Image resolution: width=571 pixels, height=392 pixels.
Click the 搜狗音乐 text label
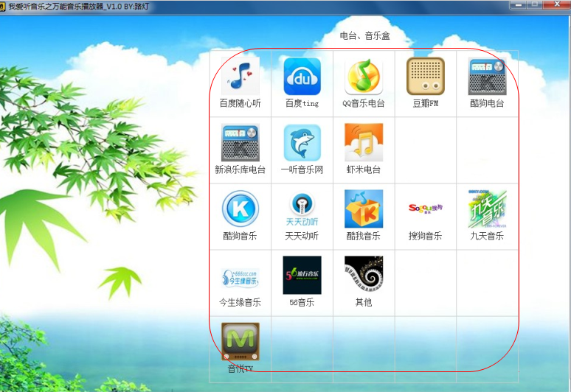426,236
